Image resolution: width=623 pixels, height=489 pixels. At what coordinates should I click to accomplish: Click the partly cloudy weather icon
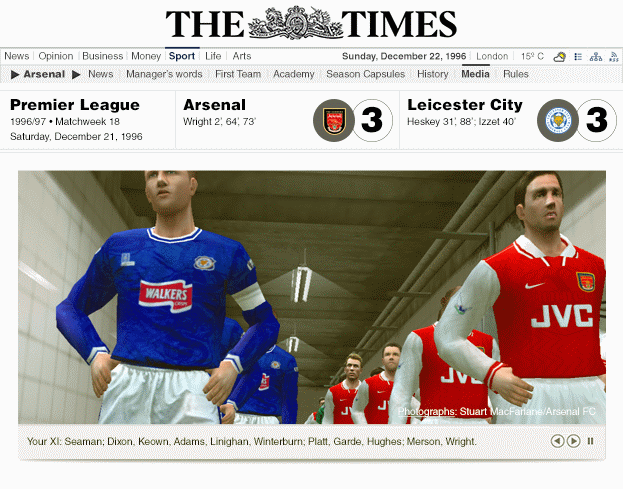pyautogui.click(x=559, y=57)
